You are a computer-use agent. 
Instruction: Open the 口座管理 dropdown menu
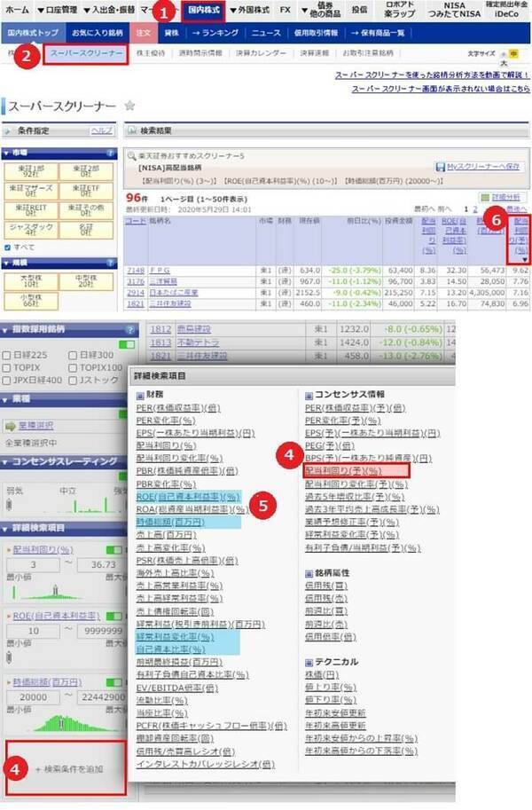pyautogui.click(x=58, y=10)
